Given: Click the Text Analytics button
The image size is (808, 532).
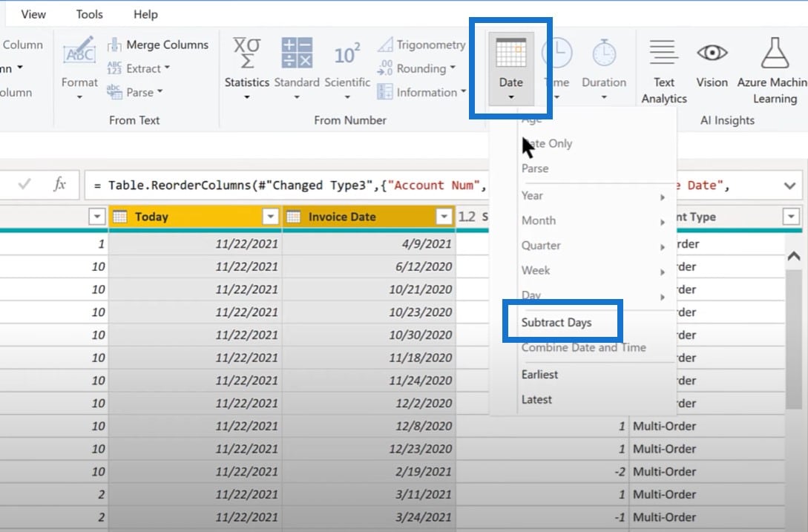Looking at the screenshot, I should 664,71.
